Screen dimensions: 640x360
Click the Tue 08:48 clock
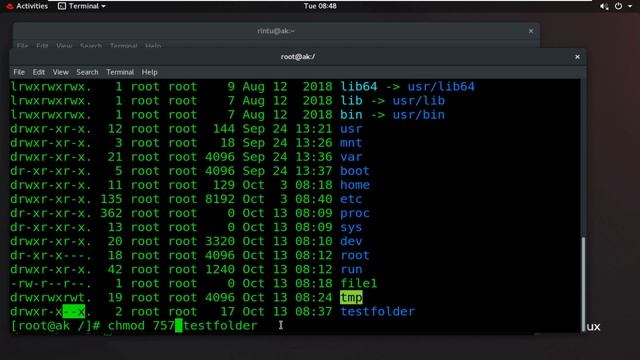pyautogui.click(x=320, y=6)
